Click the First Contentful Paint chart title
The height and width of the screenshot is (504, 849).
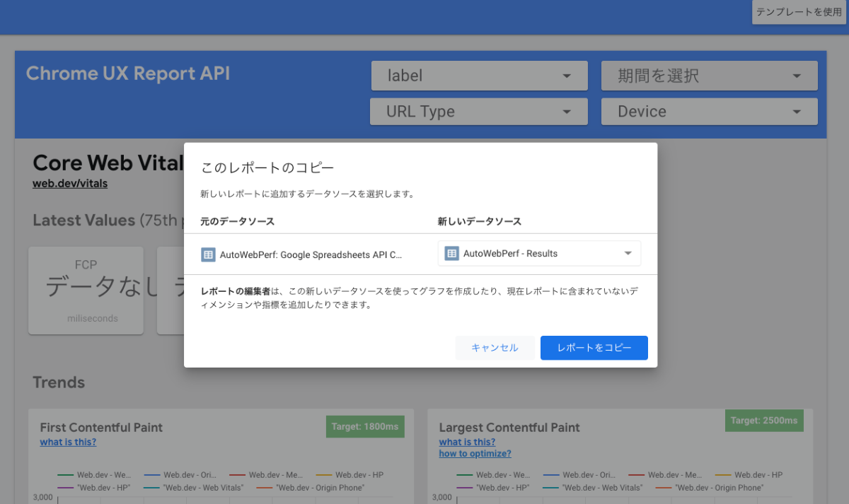(x=101, y=428)
